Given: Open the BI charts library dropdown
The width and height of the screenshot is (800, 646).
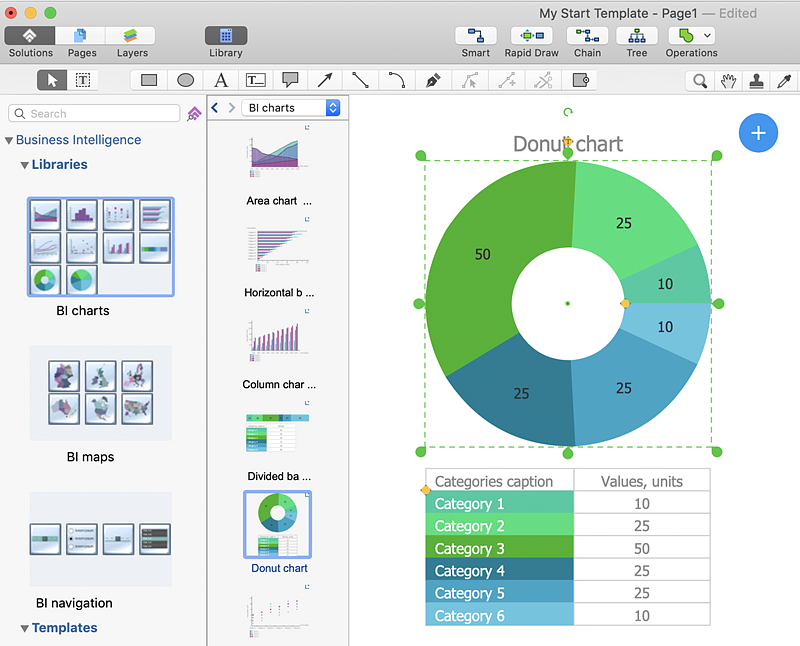Looking at the screenshot, I should coord(291,108).
